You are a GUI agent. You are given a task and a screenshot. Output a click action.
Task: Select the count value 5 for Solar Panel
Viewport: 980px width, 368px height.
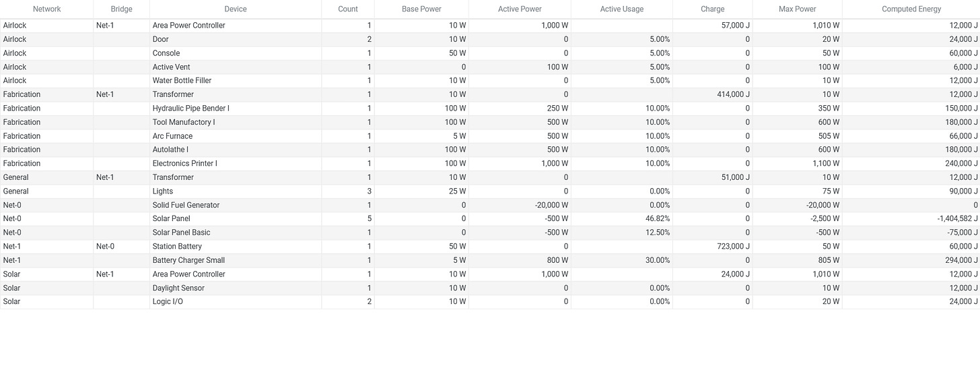348,219
